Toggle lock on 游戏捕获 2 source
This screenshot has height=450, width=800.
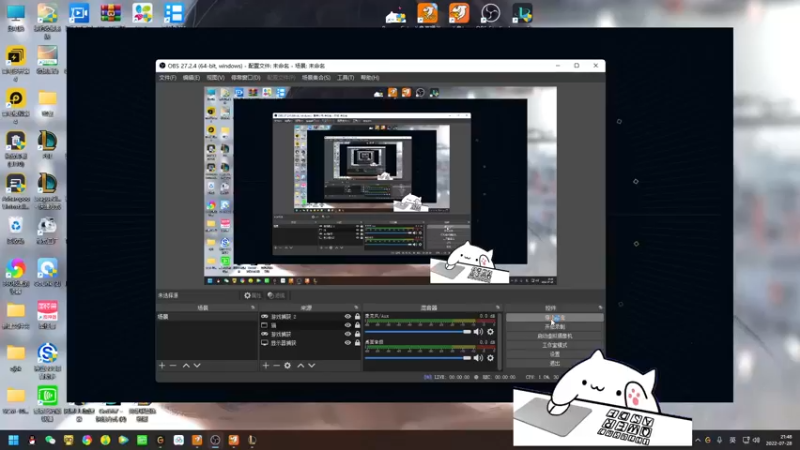coord(357,317)
